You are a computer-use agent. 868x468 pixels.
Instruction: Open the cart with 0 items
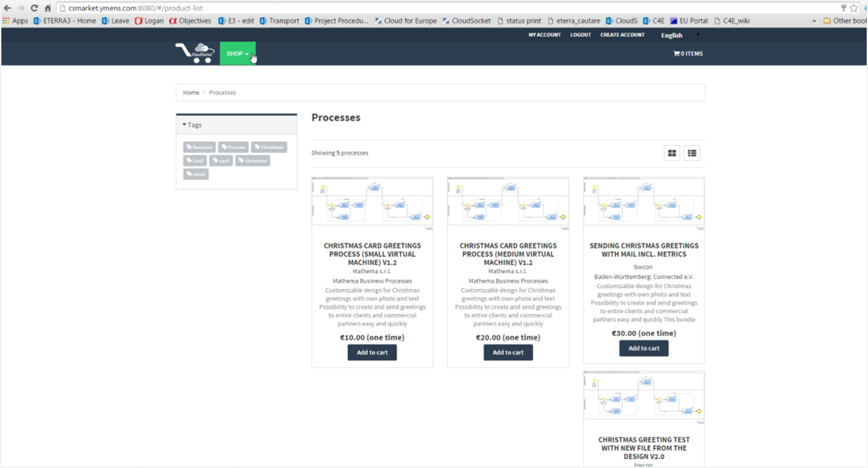[688, 54]
